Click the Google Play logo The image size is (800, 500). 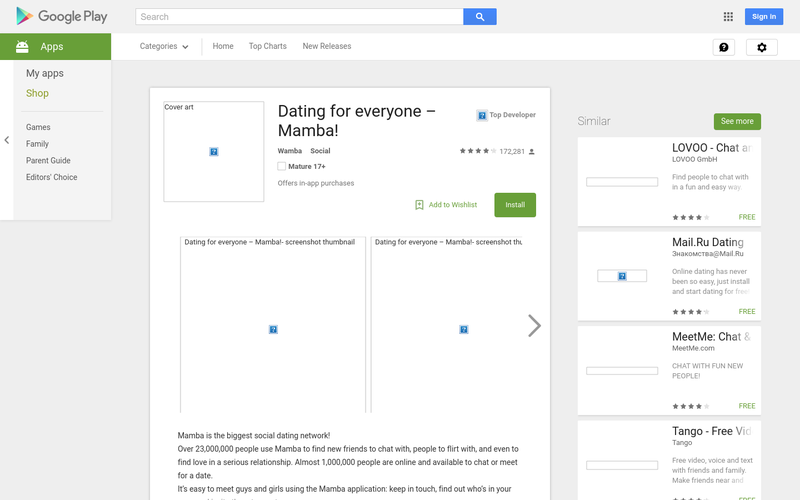(x=62, y=16)
